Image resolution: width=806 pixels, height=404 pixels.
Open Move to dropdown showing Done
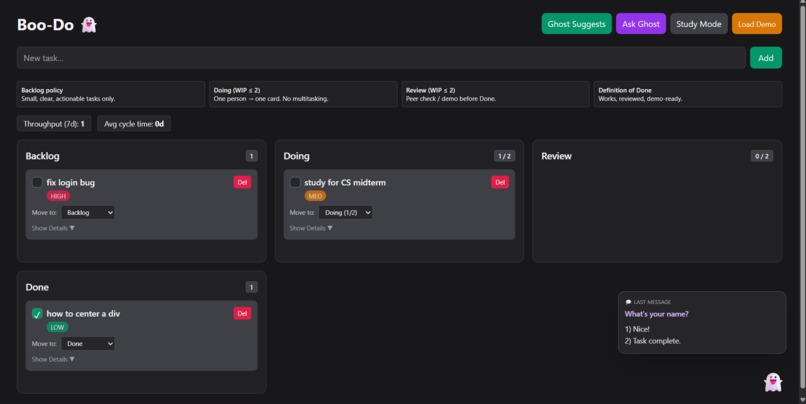[88, 343]
